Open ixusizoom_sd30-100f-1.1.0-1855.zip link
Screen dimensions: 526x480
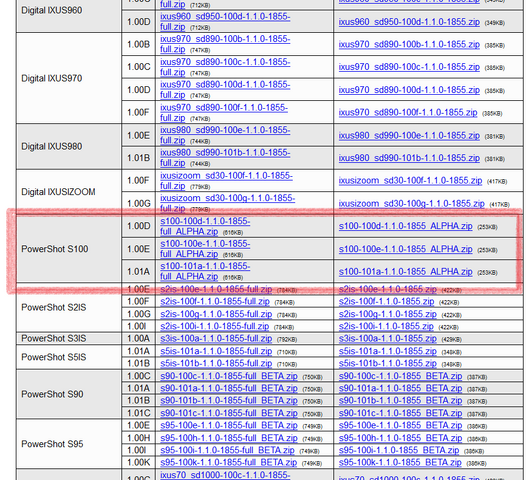(410, 180)
